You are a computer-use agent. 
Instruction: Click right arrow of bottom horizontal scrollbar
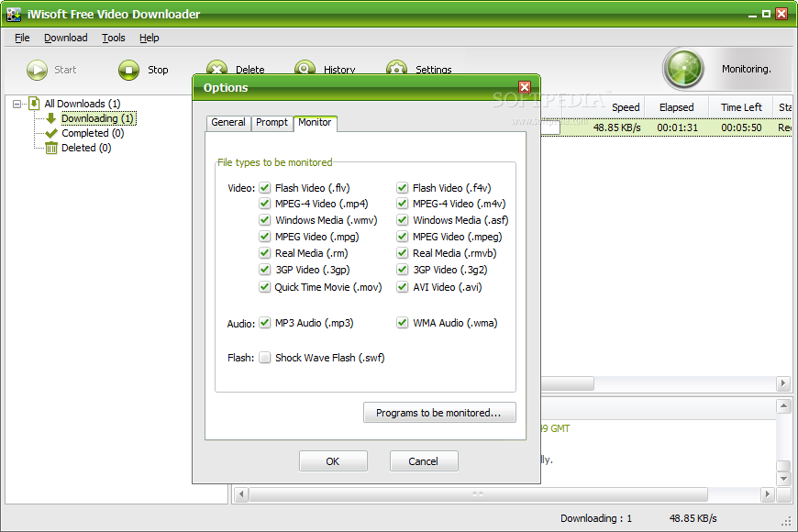767,493
